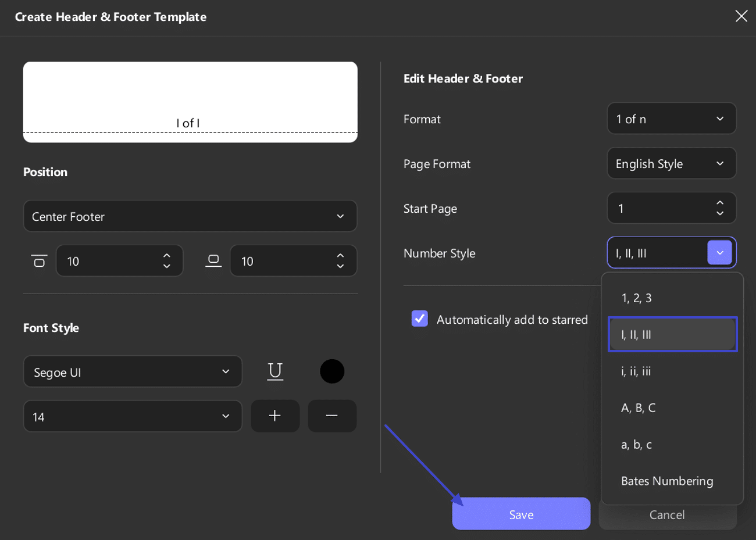Click the top margin icon
The height and width of the screenshot is (540, 756).
click(x=39, y=261)
